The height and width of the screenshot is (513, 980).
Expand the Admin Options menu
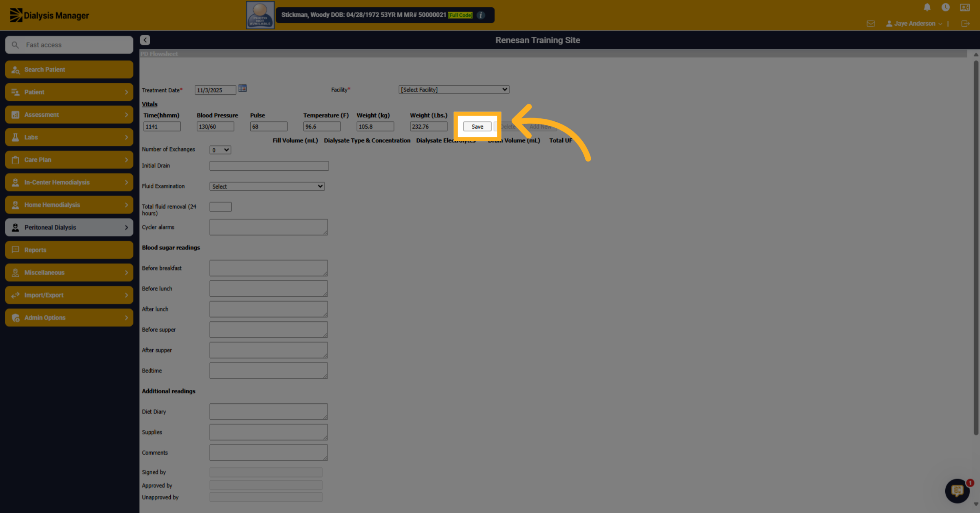coord(69,318)
